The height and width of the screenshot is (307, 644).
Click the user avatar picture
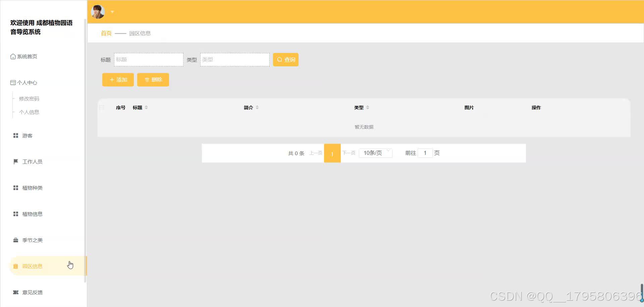(98, 12)
